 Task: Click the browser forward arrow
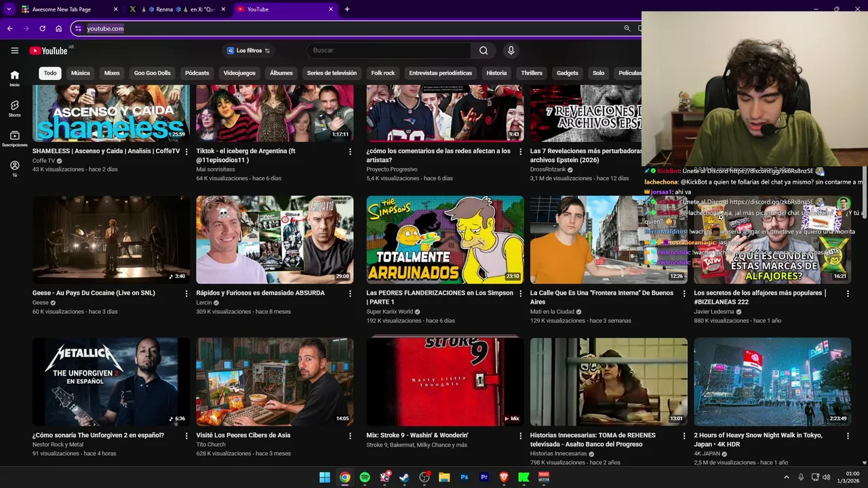coord(26,28)
